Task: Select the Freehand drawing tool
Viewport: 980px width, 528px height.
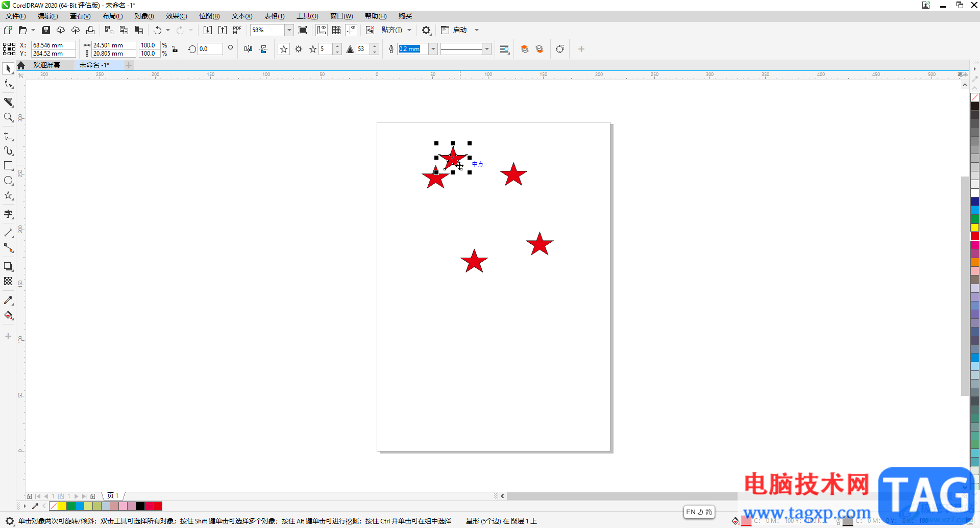Action: pos(8,136)
